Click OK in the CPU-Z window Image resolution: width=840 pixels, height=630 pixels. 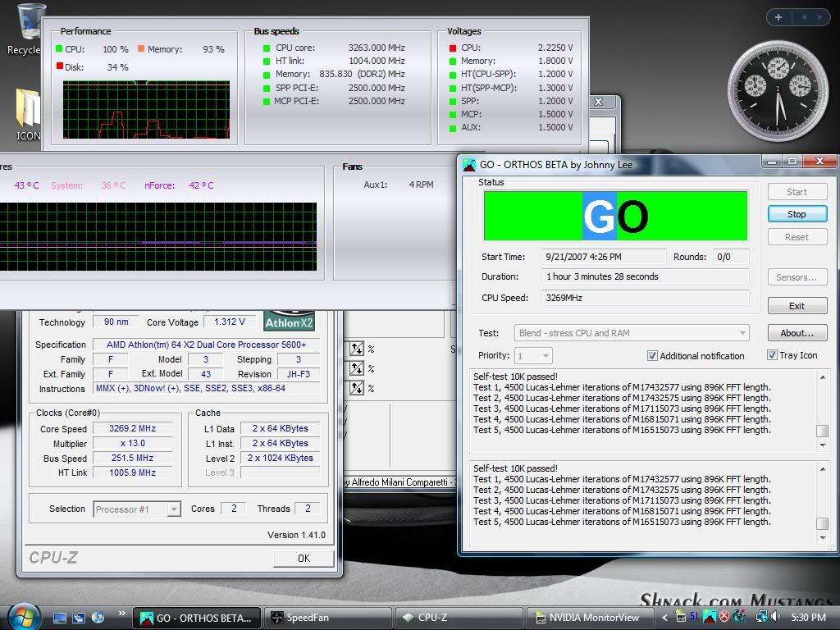(304, 558)
